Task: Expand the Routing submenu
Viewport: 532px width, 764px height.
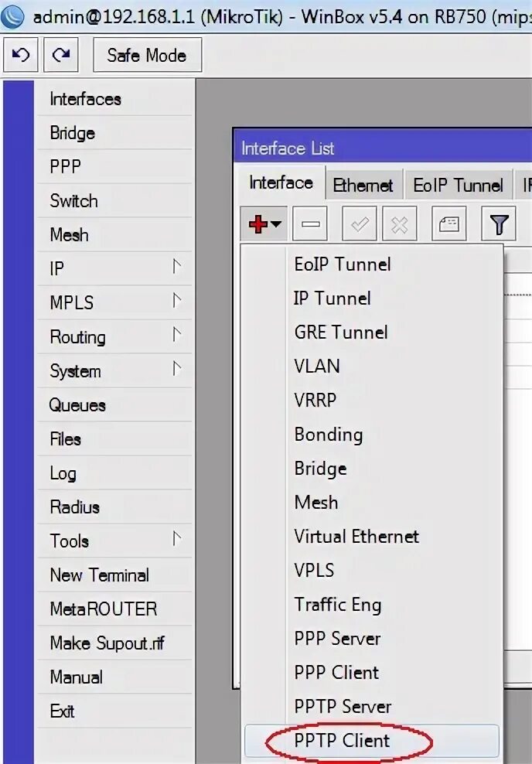Action: click(x=114, y=336)
